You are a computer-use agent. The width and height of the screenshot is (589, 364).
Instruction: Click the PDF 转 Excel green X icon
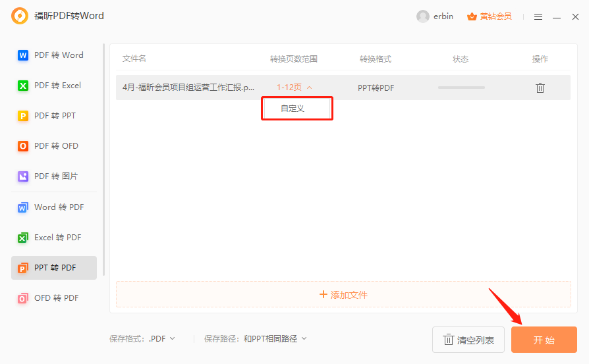(x=23, y=86)
